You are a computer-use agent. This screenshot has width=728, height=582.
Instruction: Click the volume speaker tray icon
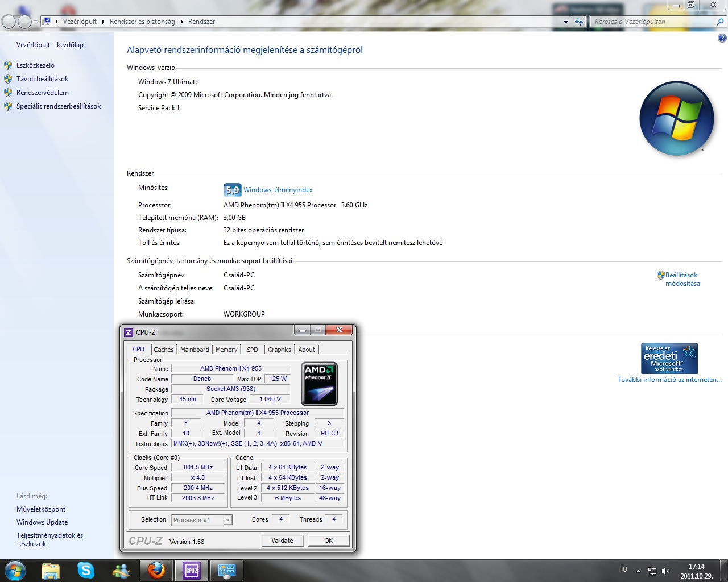click(665, 571)
